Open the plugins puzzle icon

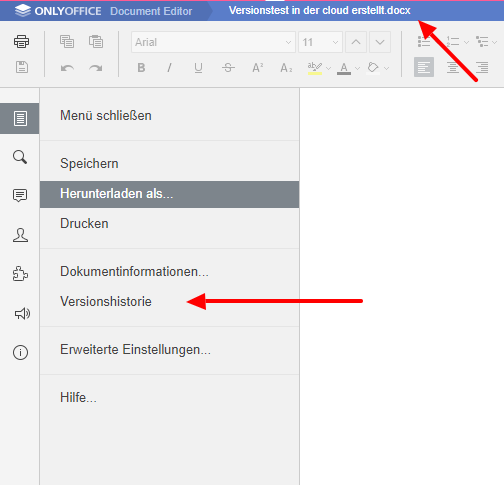click(20, 274)
